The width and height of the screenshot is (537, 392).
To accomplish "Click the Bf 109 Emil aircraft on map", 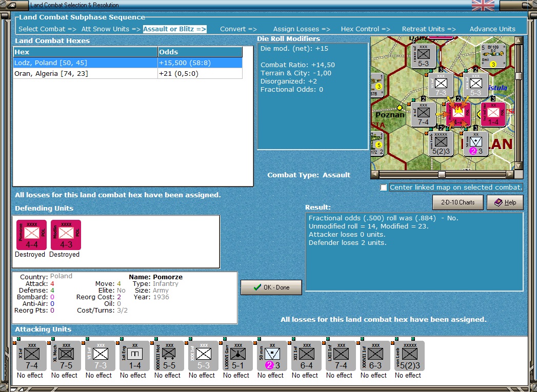I will coord(493,56).
